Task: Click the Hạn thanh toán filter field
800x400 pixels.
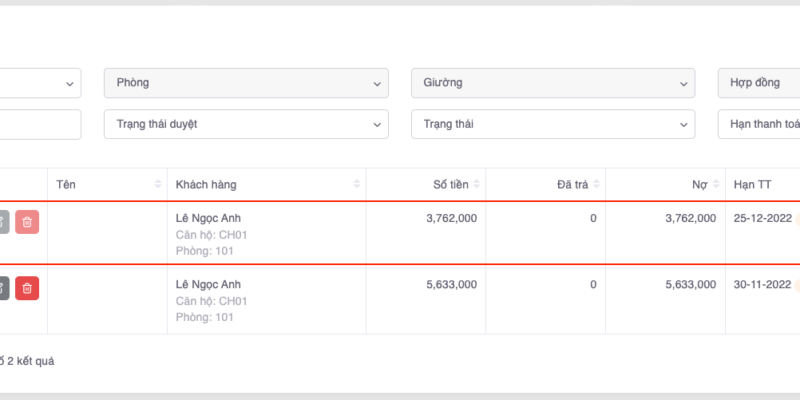Action: click(759, 125)
